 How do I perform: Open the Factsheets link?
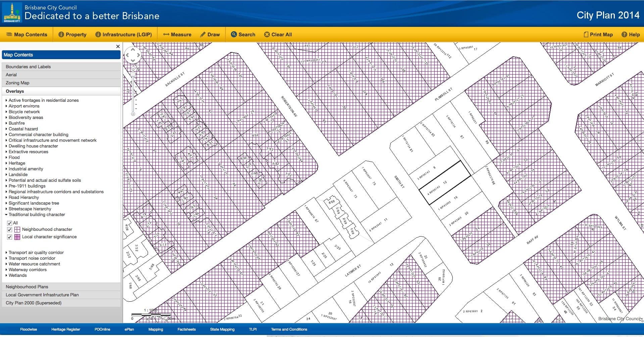pos(187,329)
